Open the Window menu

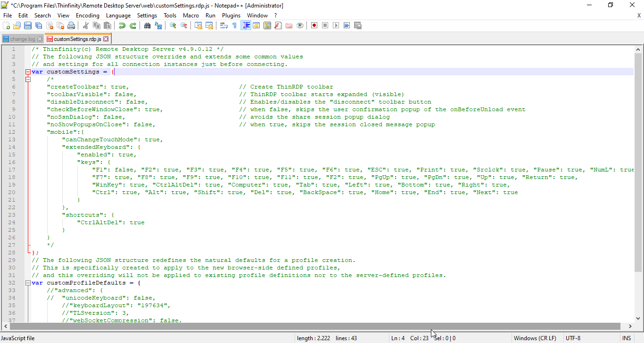pos(257,15)
